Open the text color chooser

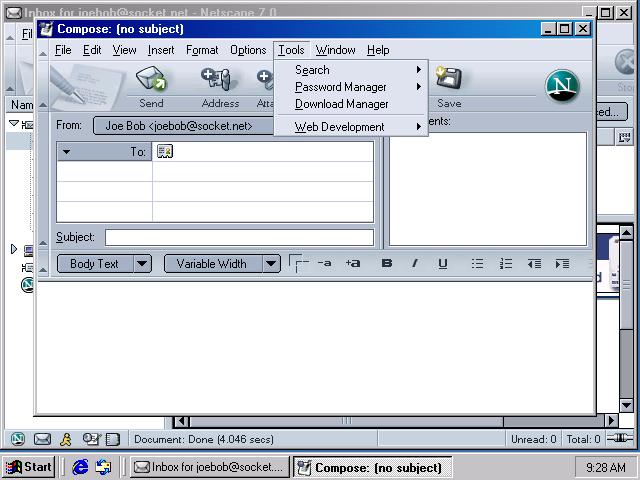click(298, 263)
